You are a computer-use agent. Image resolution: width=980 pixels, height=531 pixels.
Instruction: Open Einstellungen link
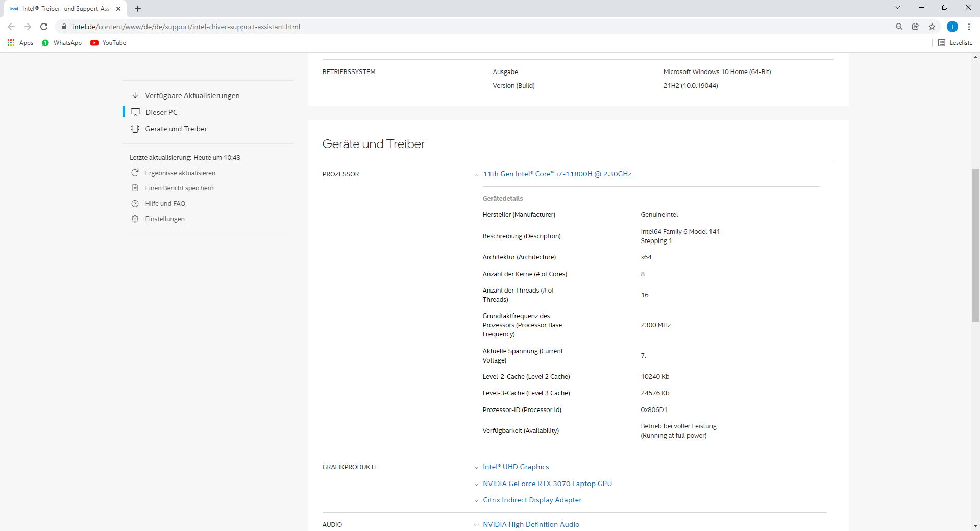coord(165,219)
